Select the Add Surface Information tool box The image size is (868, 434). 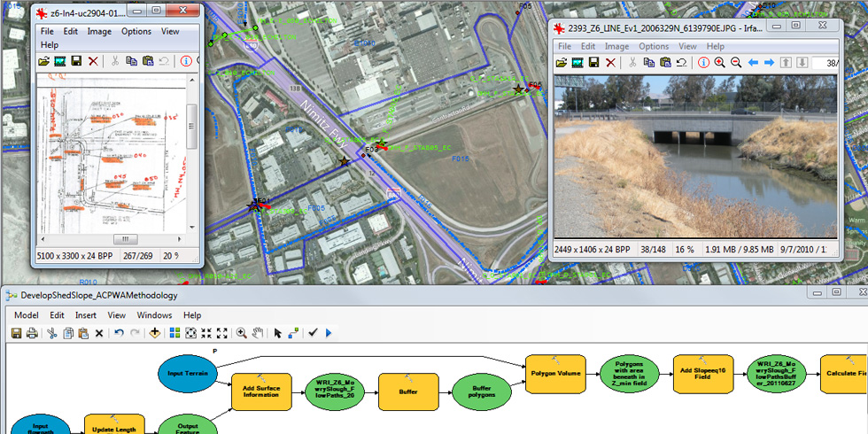pos(262,391)
